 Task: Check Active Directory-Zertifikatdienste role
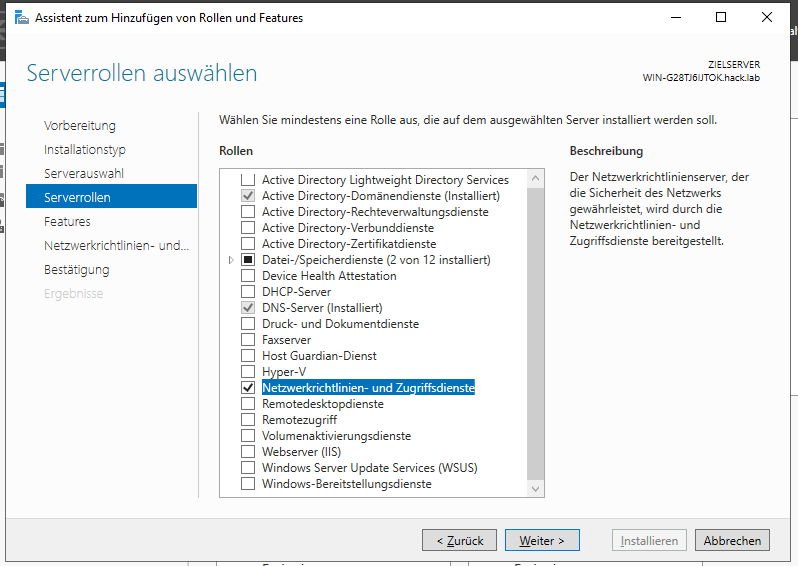(x=248, y=244)
